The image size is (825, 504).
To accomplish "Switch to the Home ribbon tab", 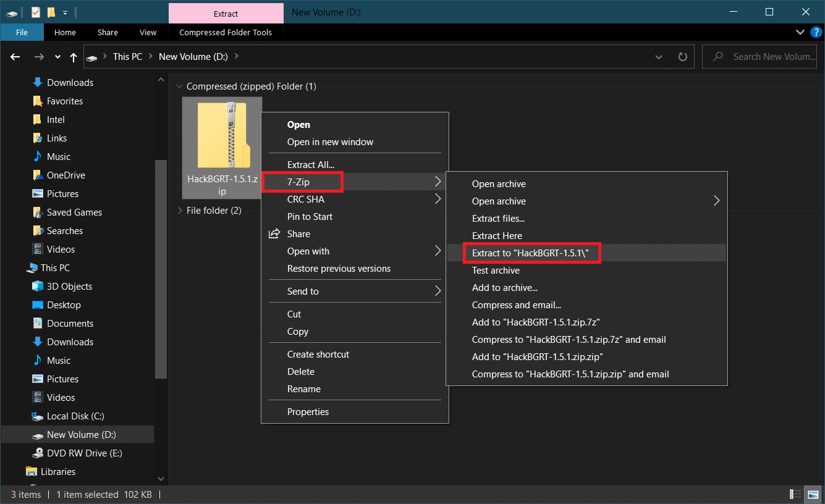I will [65, 32].
